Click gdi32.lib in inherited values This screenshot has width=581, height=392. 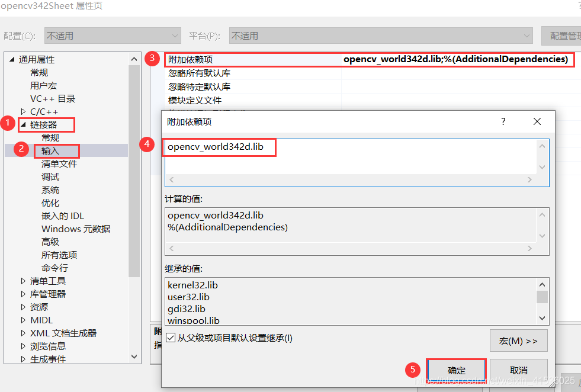186,309
